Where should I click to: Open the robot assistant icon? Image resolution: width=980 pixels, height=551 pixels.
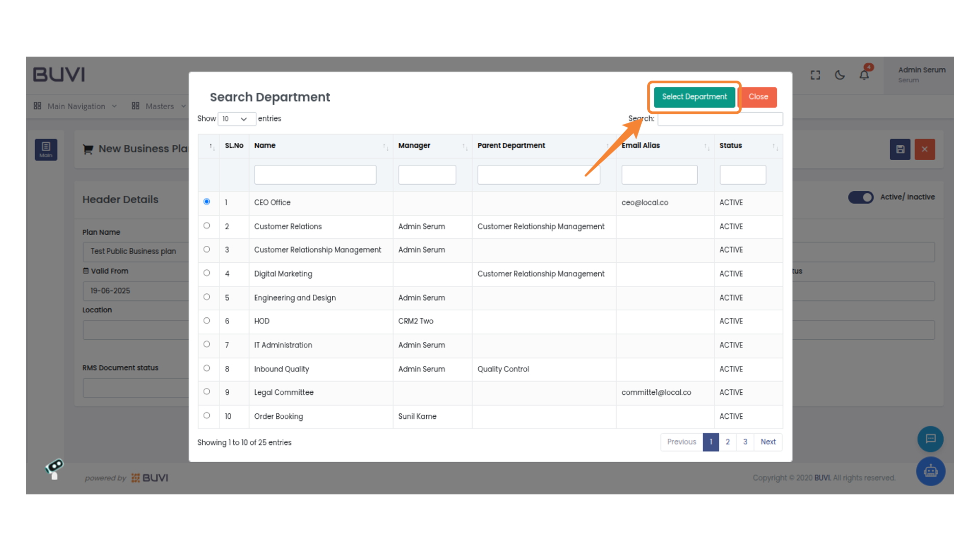(930, 471)
